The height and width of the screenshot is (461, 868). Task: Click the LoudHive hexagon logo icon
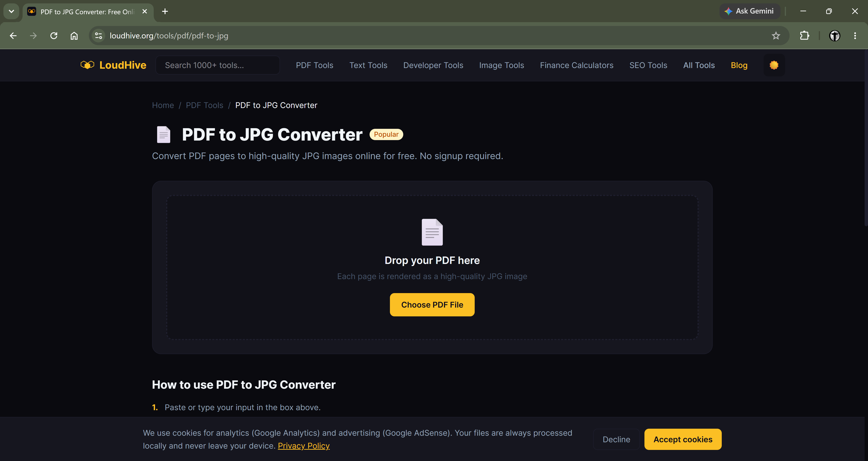(x=87, y=65)
